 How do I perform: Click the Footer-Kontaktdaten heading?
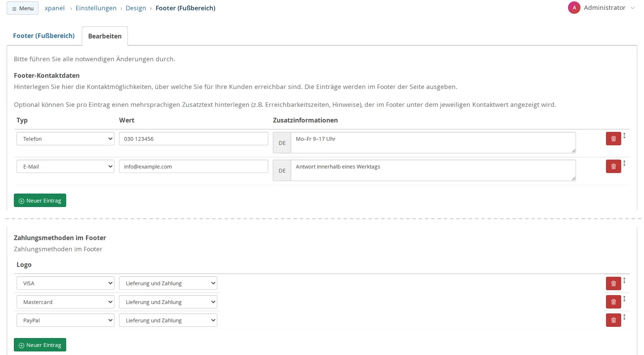(x=47, y=75)
